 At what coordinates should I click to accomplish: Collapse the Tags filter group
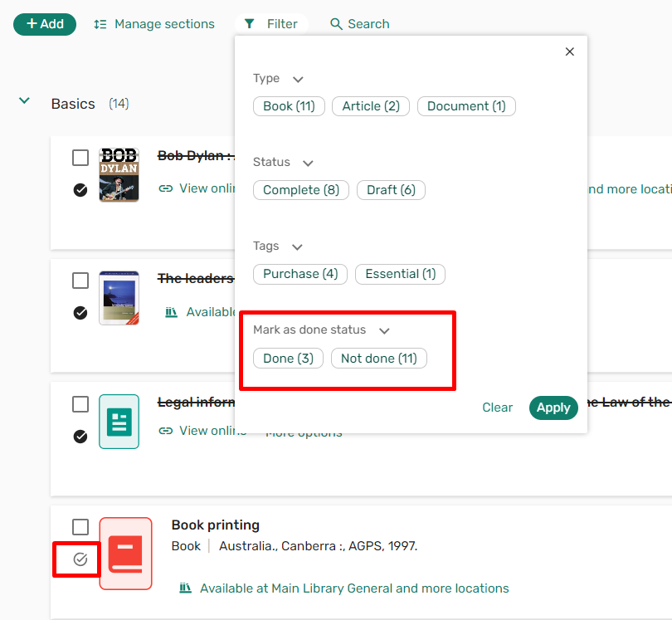(x=298, y=247)
